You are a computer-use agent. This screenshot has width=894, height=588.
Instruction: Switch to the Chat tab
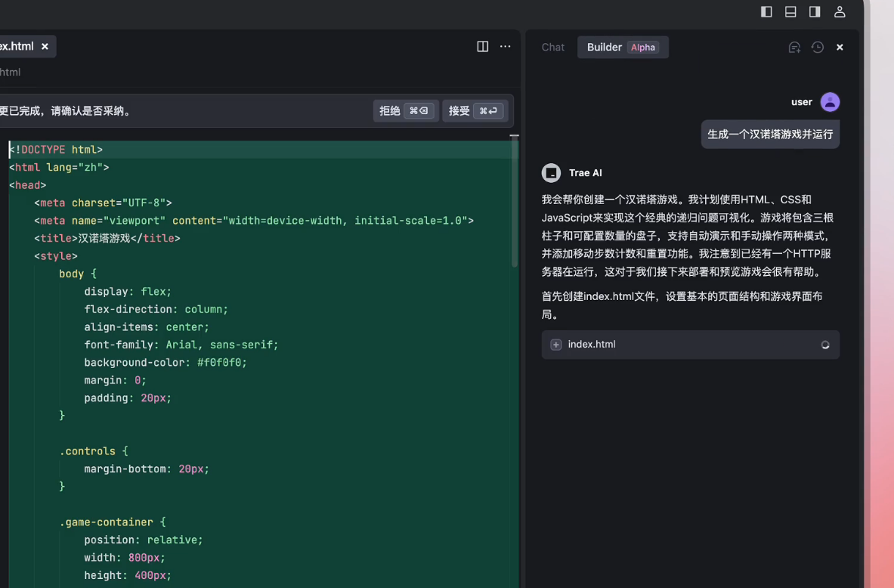552,47
